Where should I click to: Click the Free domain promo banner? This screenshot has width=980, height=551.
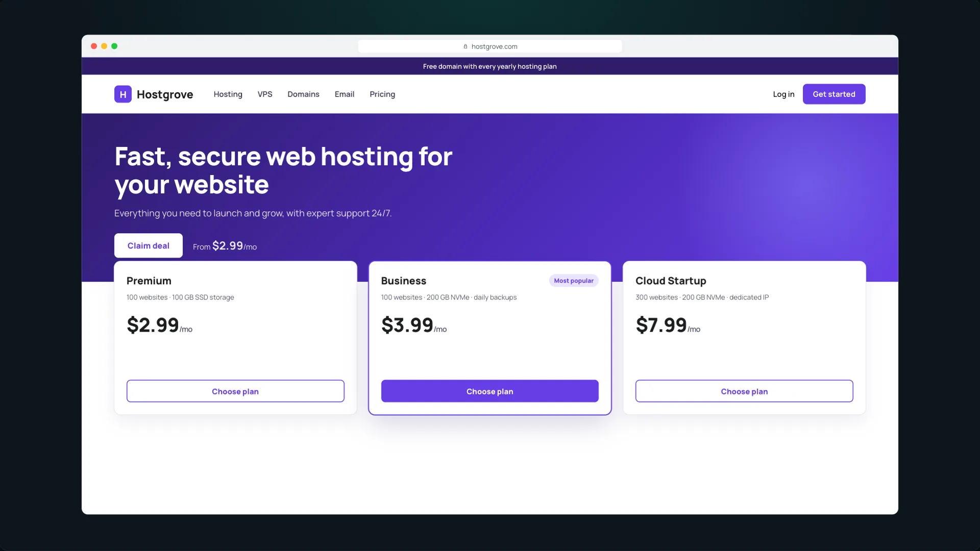(490, 66)
